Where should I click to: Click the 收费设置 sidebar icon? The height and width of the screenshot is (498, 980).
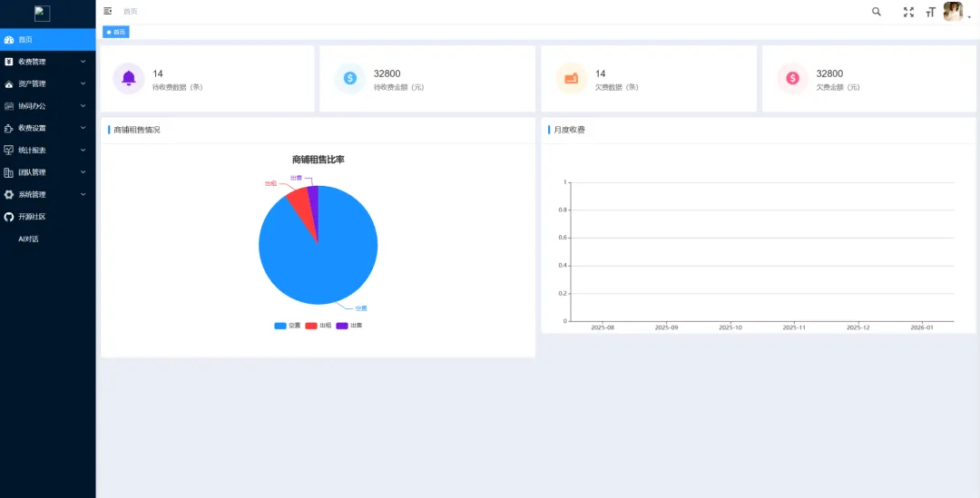tap(9, 128)
